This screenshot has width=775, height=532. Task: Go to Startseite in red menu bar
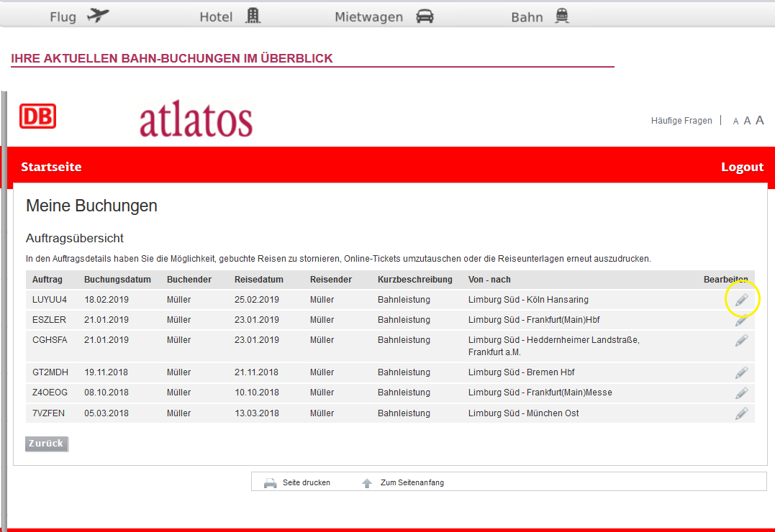click(x=51, y=167)
